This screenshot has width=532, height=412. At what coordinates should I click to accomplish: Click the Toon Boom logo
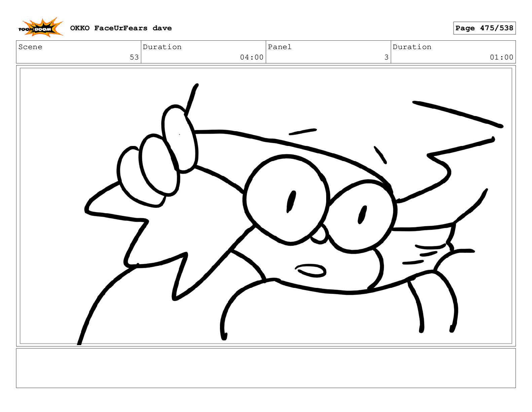[40, 28]
